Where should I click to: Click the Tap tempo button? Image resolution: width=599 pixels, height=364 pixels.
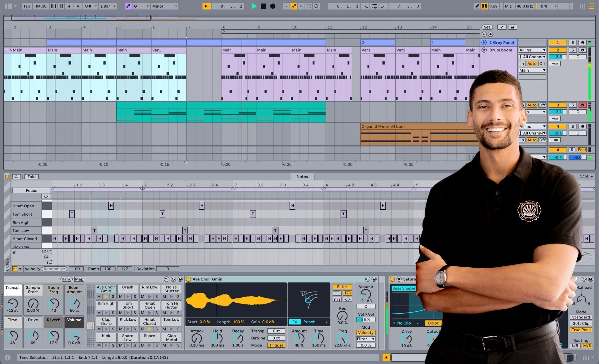27,6
